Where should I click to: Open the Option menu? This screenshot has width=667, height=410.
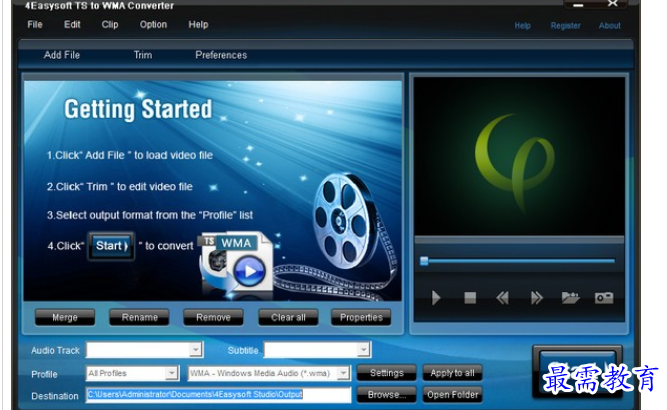(x=153, y=25)
